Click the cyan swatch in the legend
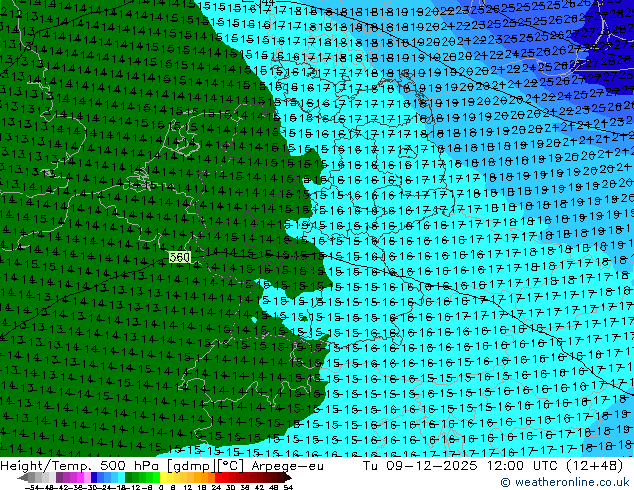Viewport: 634px width, 490px height. point(121,478)
